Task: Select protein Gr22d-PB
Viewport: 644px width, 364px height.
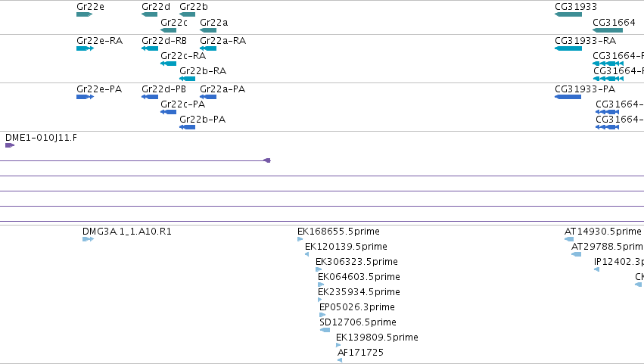Action: 164,89
